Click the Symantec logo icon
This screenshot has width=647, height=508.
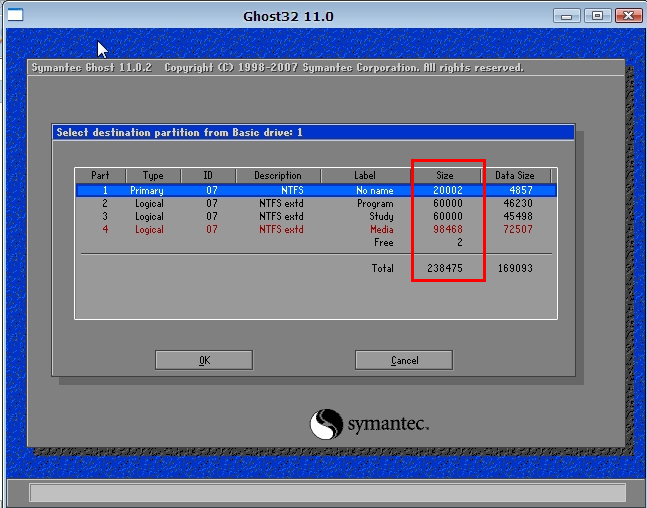coord(327,424)
